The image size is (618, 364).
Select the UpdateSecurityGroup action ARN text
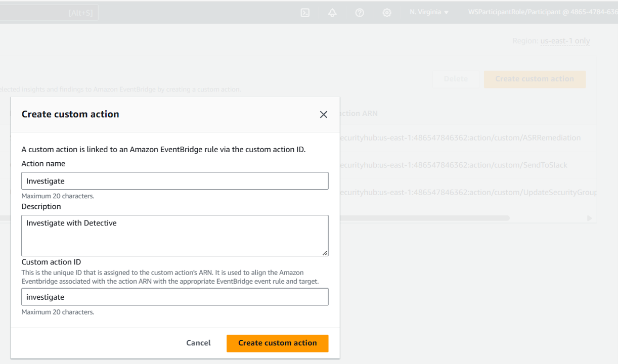(x=468, y=192)
